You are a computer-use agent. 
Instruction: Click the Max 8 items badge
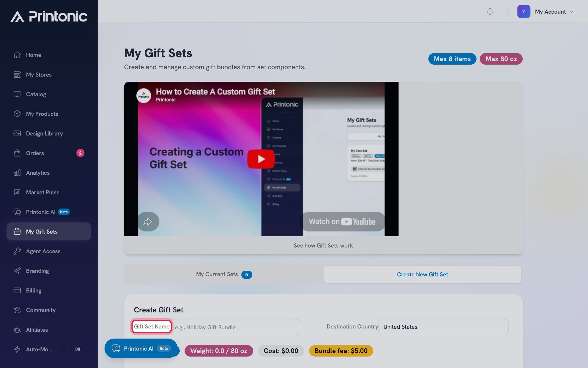coord(452,59)
